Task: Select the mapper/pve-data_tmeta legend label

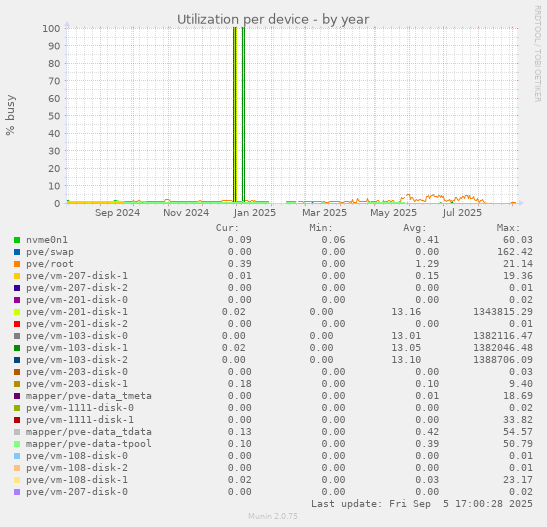Action: coord(89,396)
